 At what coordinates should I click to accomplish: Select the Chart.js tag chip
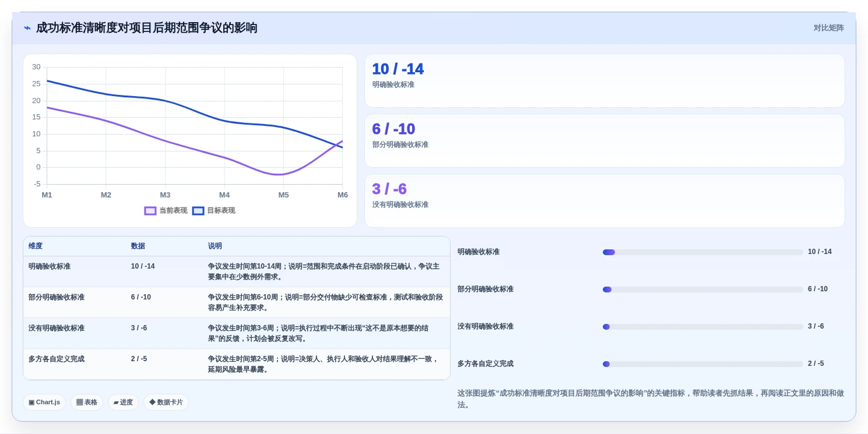click(44, 402)
